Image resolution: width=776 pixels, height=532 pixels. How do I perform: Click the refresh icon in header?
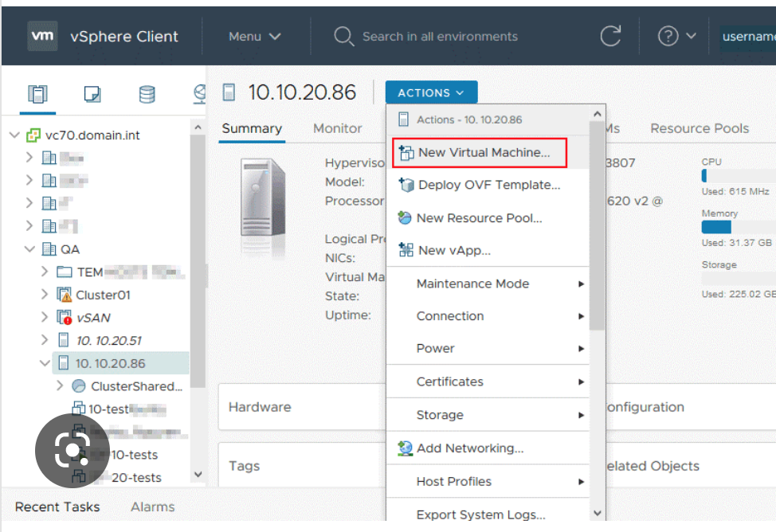pyautogui.click(x=610, y=36)
